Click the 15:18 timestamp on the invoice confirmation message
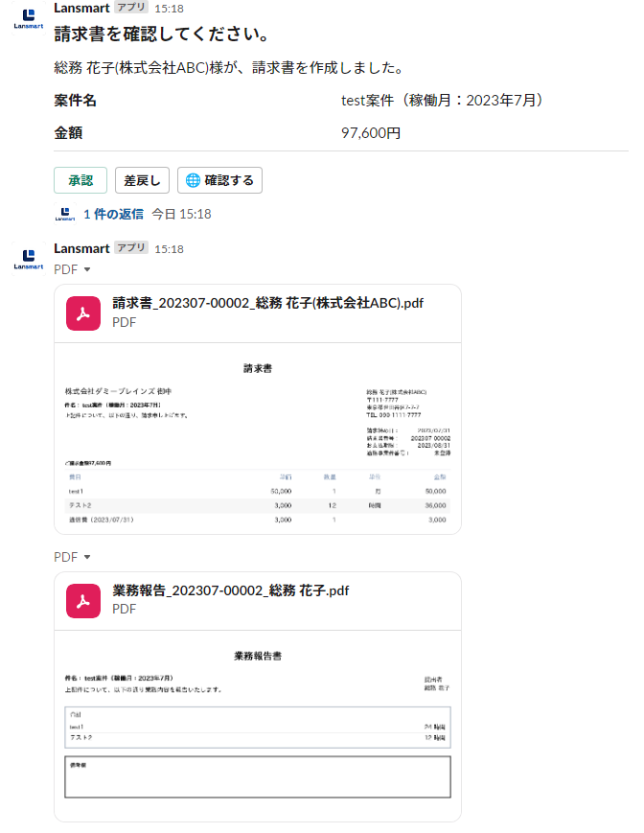The width and height of the screenshot is (644, 833). (169, 9)
